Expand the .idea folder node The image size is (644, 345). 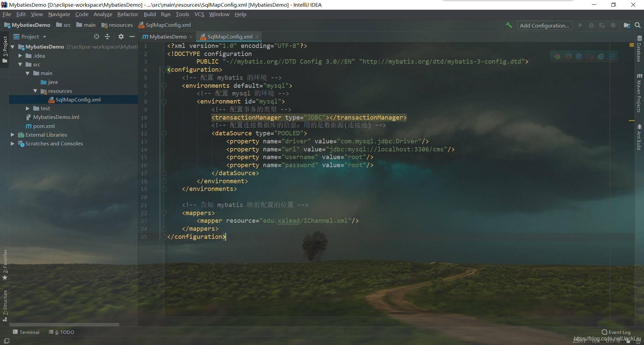tap(20, 56)
